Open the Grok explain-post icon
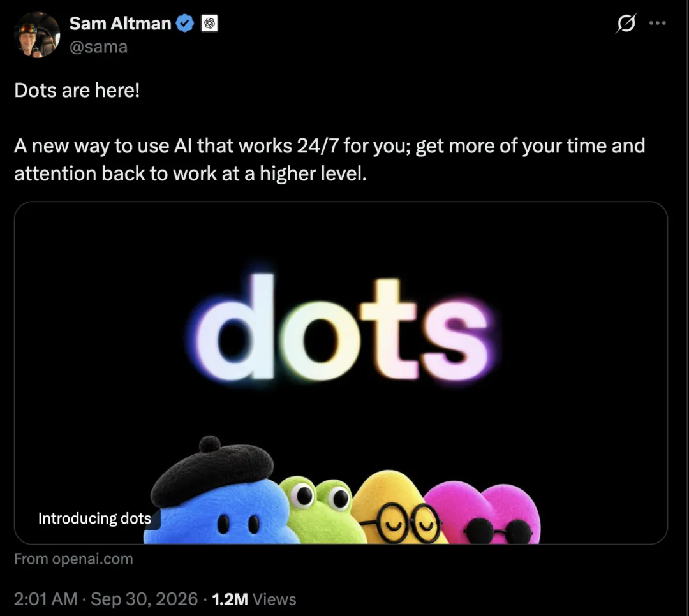 626,24
